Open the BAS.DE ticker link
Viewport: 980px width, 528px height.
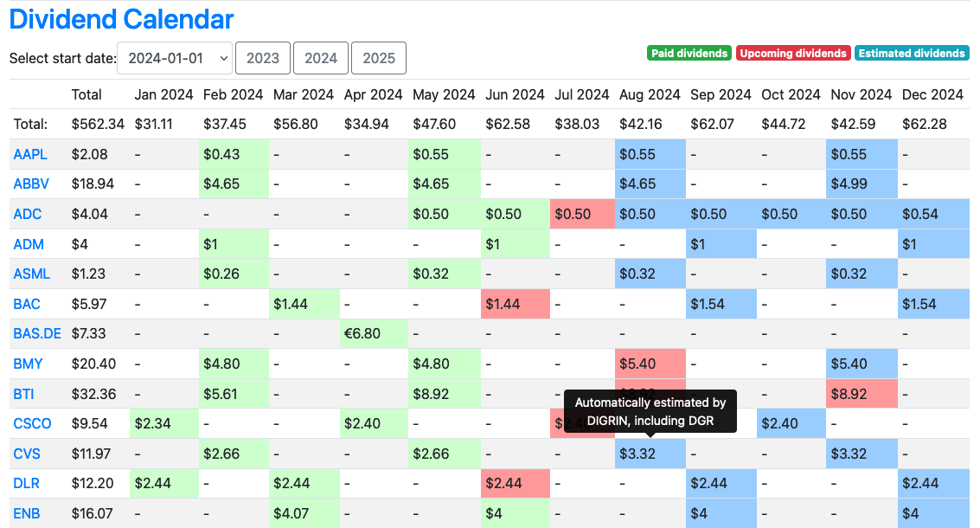[37, 333]
